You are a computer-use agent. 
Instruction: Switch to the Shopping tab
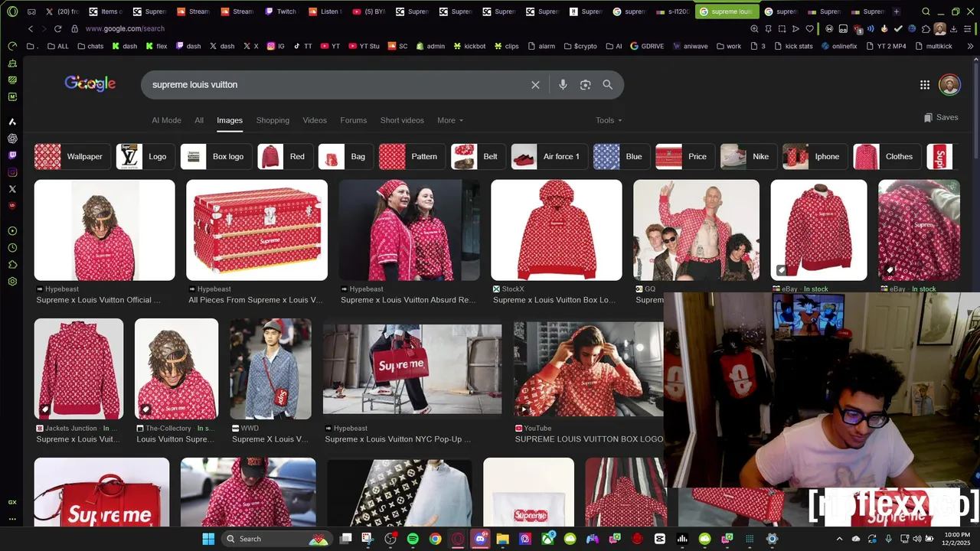[x=273, y=120]
